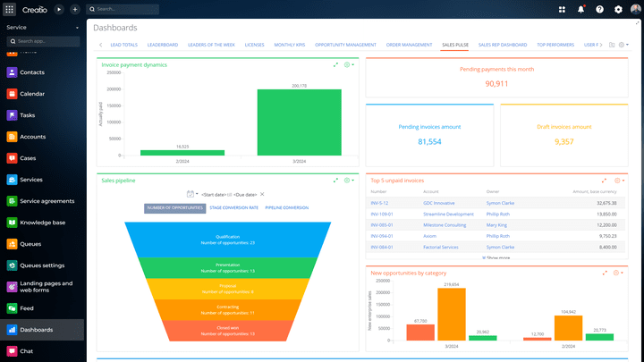The height and width of the screenshot is (362, 644).
Task: Open the help question mark icon
Action: click(599, 9)
